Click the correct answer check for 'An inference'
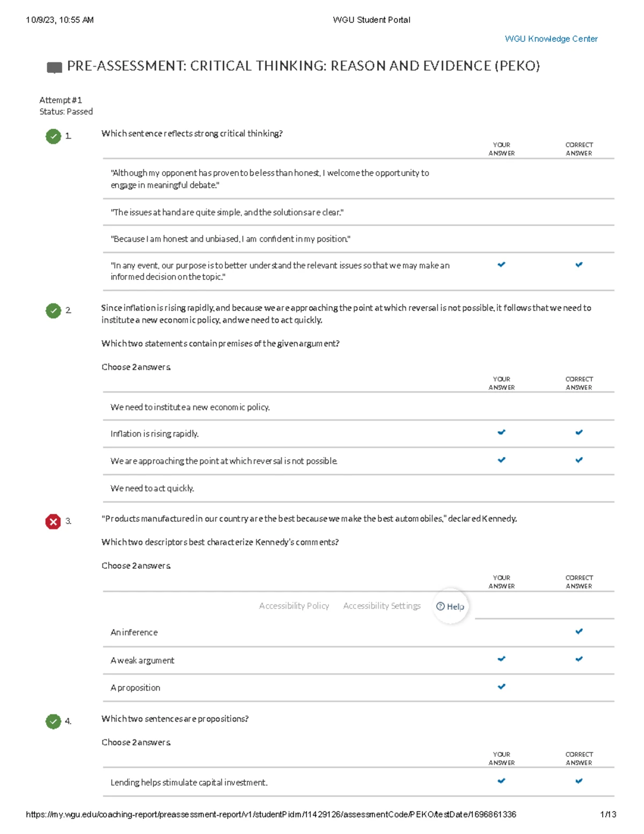 point(579,632)
